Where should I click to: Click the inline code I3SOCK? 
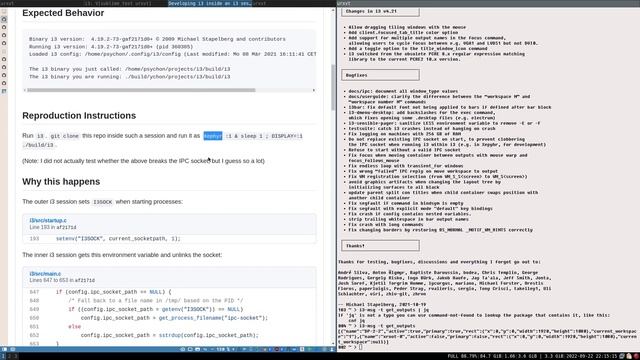pyautogui.click(x=102, y=202)
